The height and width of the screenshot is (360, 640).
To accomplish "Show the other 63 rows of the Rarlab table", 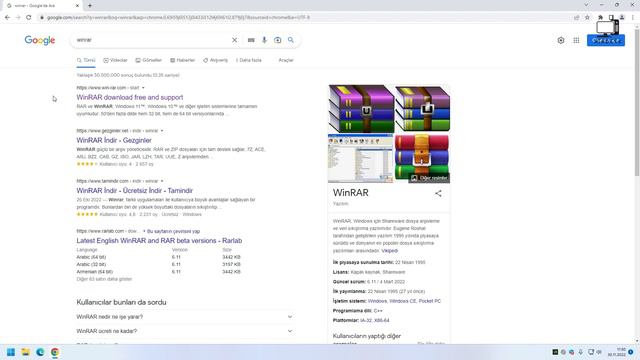I will 104,279.
